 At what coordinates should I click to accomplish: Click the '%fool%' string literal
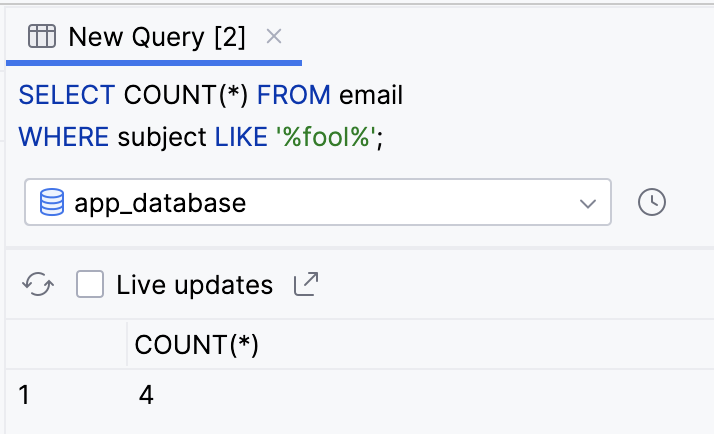(325, 136)
